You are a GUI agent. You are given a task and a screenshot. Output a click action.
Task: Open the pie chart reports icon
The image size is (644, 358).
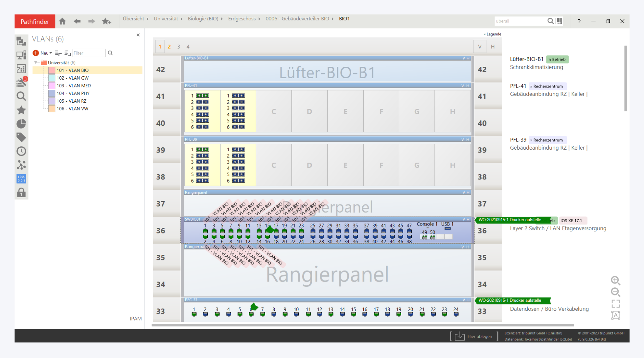[21, 124]
